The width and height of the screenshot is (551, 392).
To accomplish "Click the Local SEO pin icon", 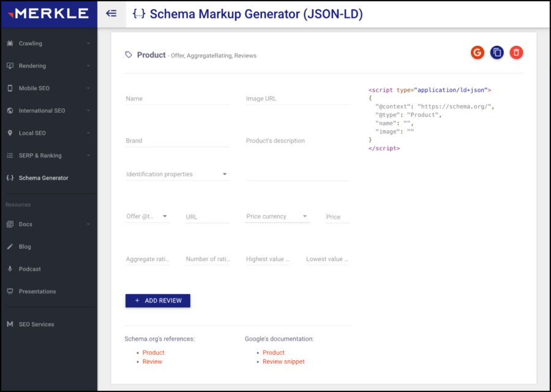I will click(x=11, y=133).
